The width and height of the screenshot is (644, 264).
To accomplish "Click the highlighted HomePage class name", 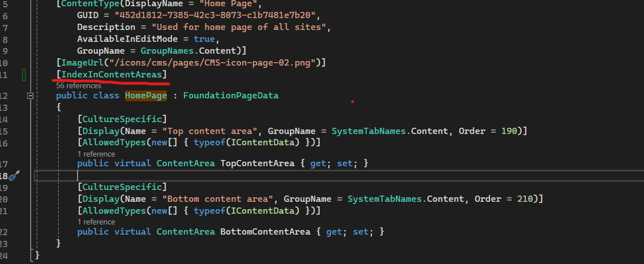I will (x=146, y=96).
